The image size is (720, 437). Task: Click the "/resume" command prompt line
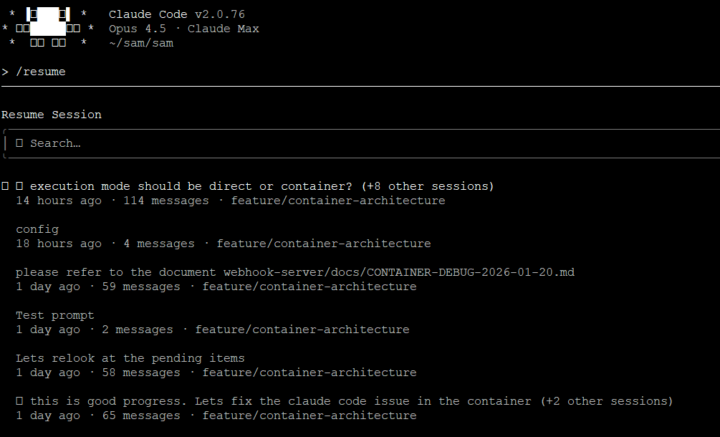(x=40, y=72)
